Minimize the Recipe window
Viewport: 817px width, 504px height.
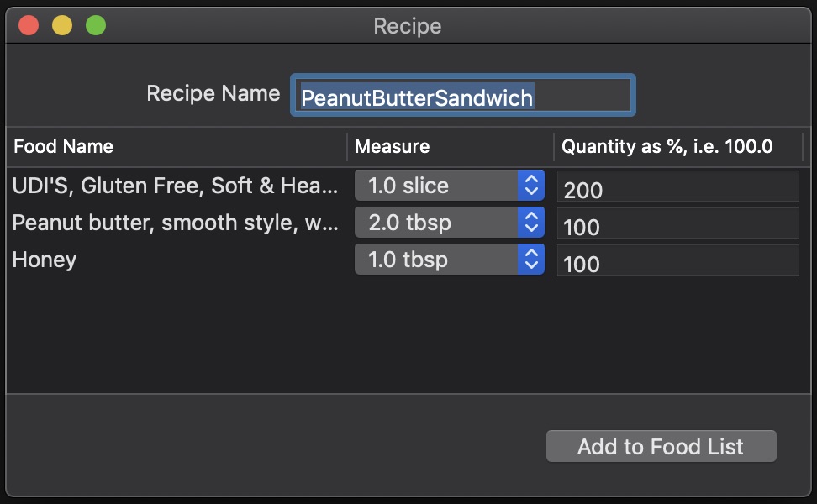pos(62,25)
